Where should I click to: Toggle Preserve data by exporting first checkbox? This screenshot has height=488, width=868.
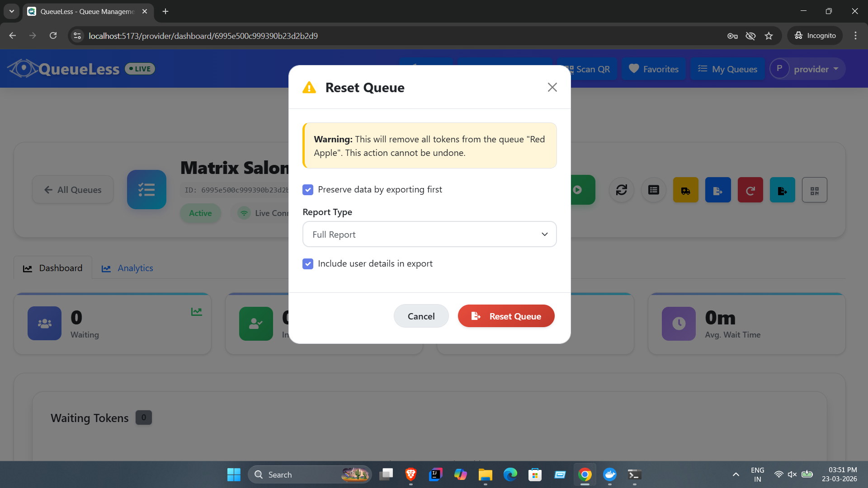308,190
